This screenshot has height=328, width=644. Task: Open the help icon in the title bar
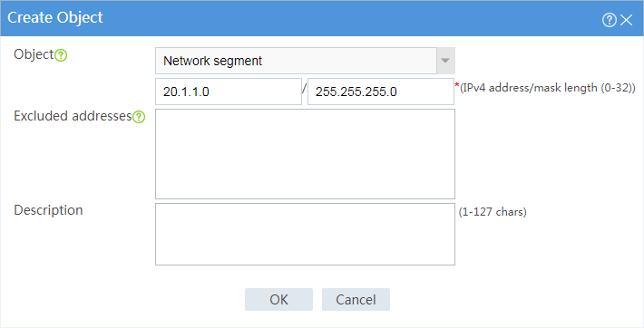[x=610, y=19]
